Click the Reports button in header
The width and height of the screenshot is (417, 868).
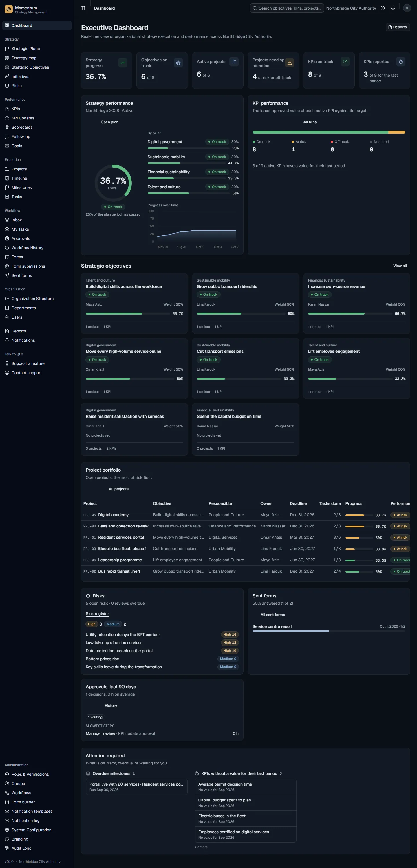(398, 27)
